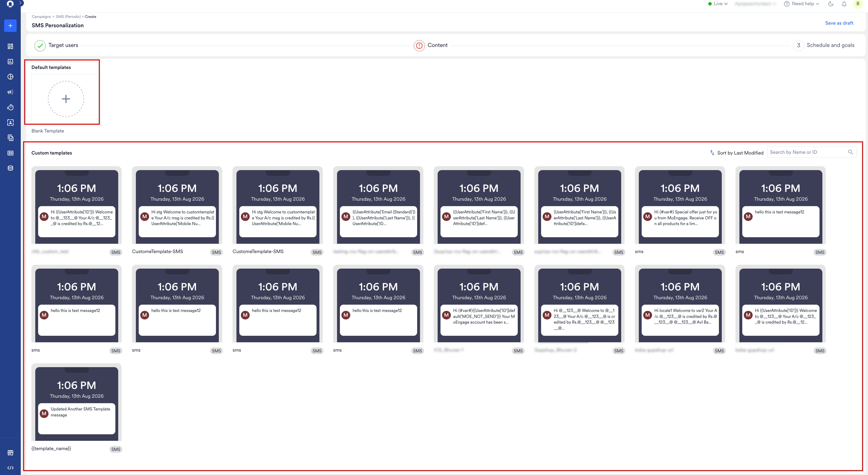Screen dimensions: 868x475
Task: Click the Blank Template label
Action: point(47,131)
